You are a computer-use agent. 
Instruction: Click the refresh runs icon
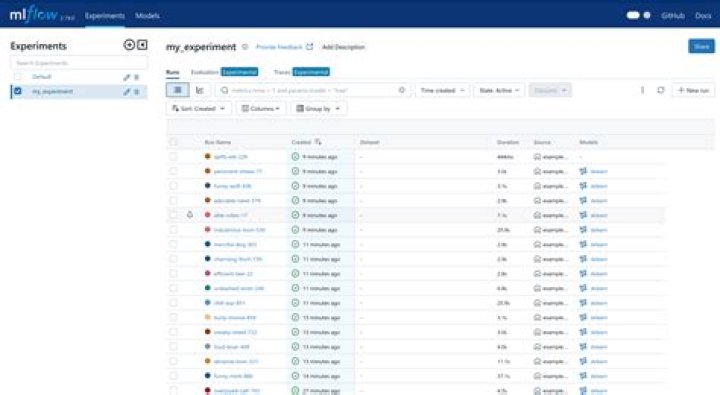click(x=661, y=90)
